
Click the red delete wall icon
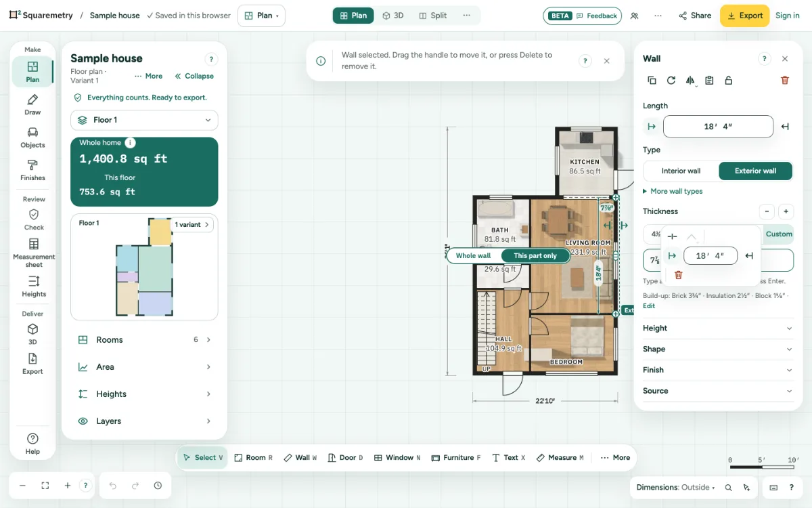[x=785, y=80]
